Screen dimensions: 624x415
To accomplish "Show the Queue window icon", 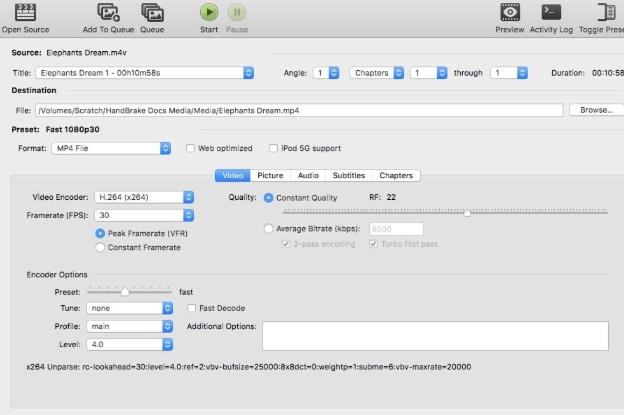I will pos(152,12).
